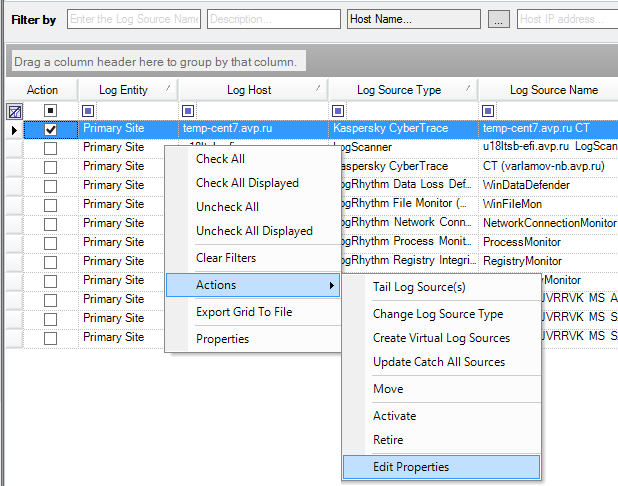
Task: Choose Check All Displayed in the context menu
Action: coord(247,183)
